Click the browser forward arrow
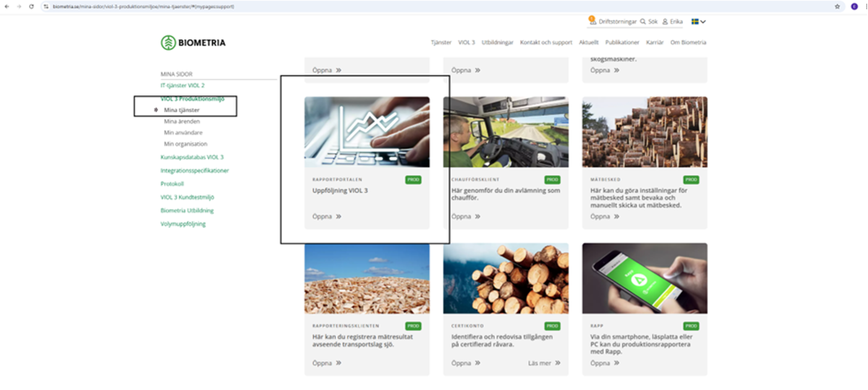This screenshot has height=390, width=868. coord(19,6)
